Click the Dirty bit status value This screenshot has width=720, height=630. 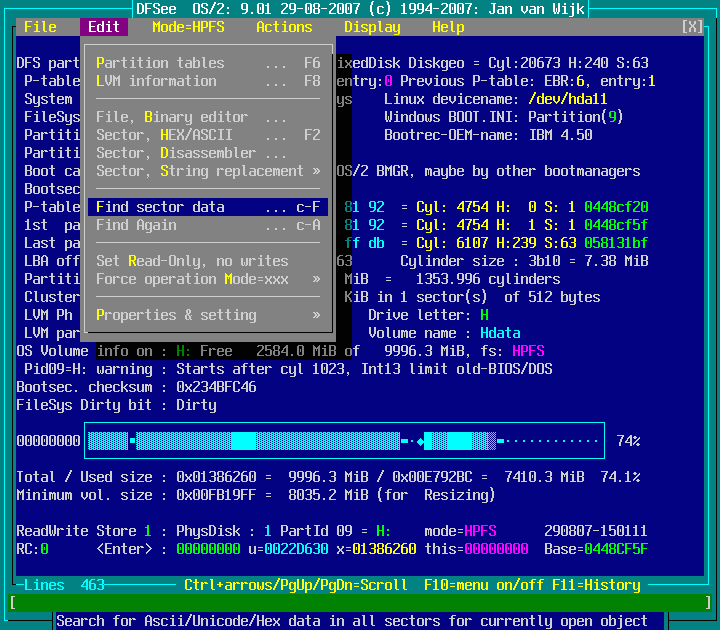(196, 405)
